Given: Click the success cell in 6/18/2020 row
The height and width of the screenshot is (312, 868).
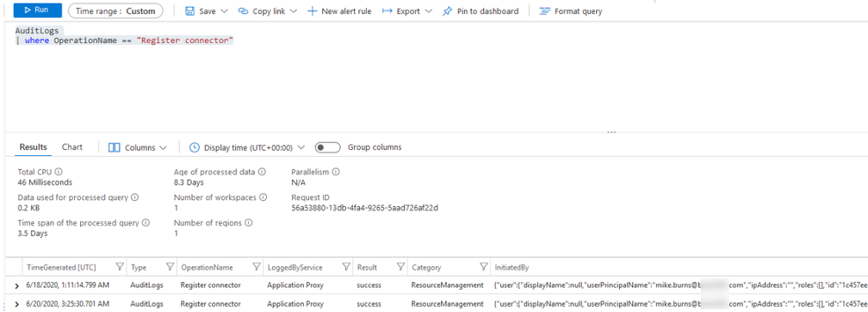Looking at the screenshot, I should click(369, 286).
